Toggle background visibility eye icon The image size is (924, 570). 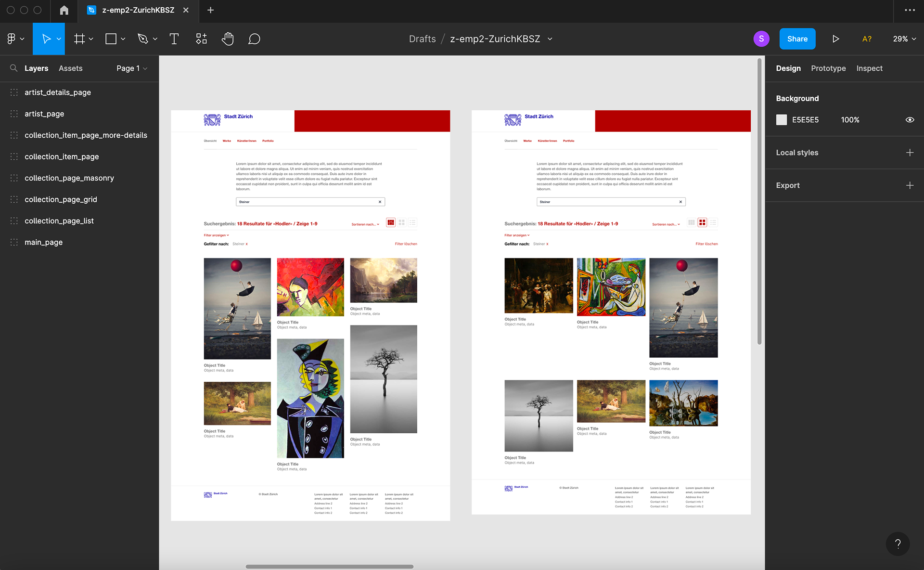(x=910, y=120)
